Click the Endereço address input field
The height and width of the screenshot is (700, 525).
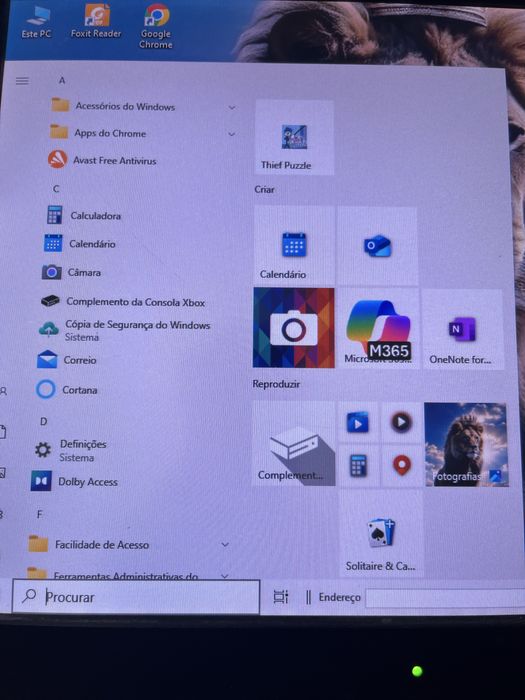coord(446,598)
